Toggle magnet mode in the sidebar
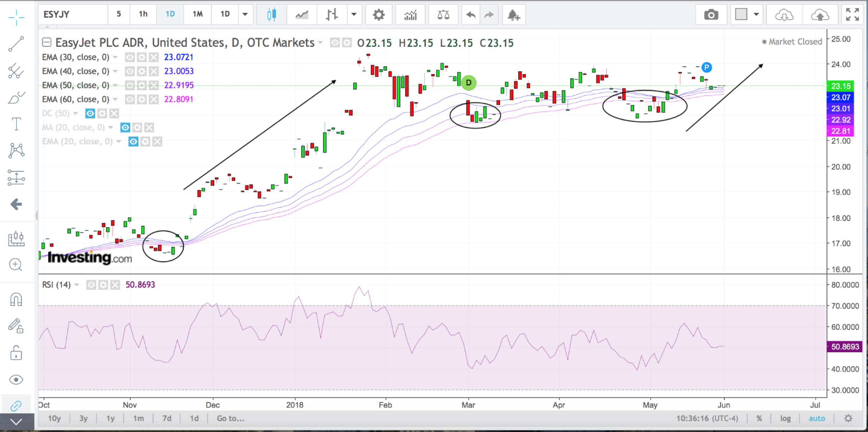The height and width of the screenshot is (432, 868). [x=16, y=299]
